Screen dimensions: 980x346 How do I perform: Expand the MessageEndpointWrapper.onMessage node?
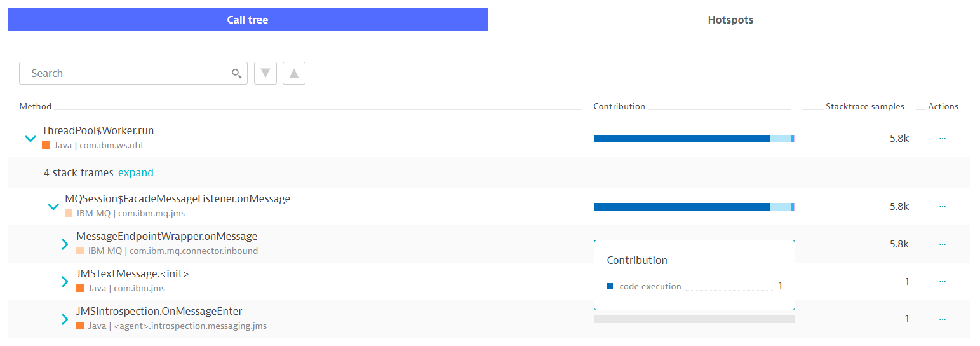[x=65, y=244]
